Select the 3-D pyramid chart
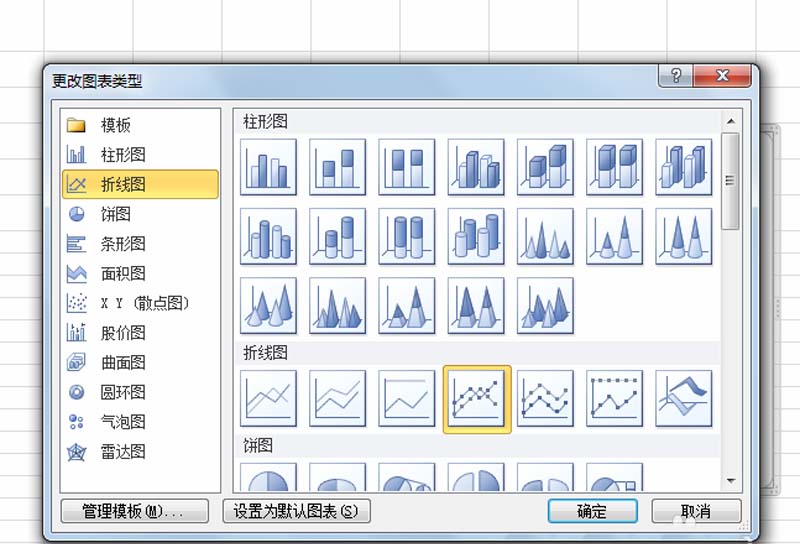This screenshot has width=800, height=544. 545,306
